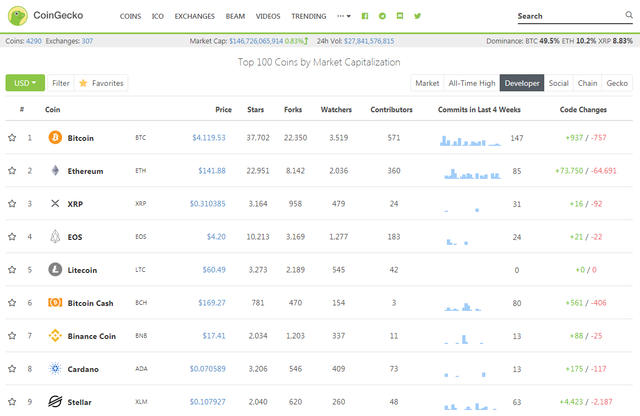Expand the more menu ellipsis in navbar

[344, 16]
